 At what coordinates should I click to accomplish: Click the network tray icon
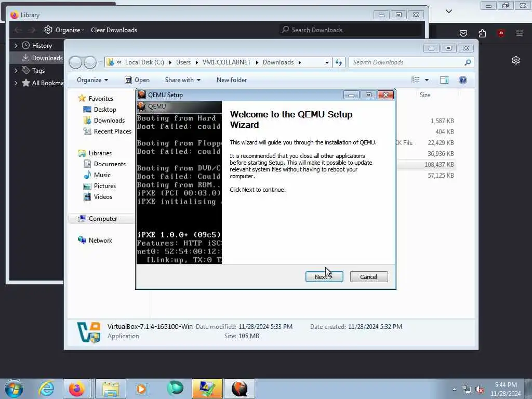point(467,390)
